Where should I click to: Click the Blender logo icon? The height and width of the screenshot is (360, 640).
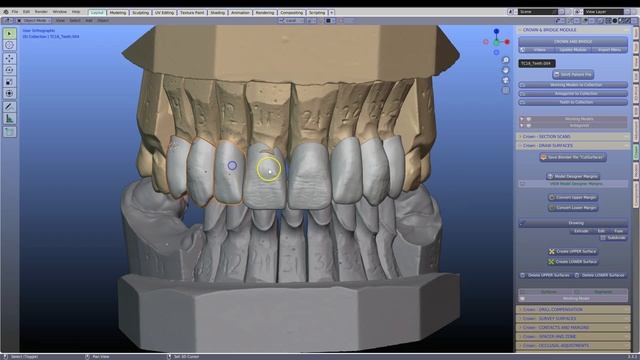coord(6,12)
